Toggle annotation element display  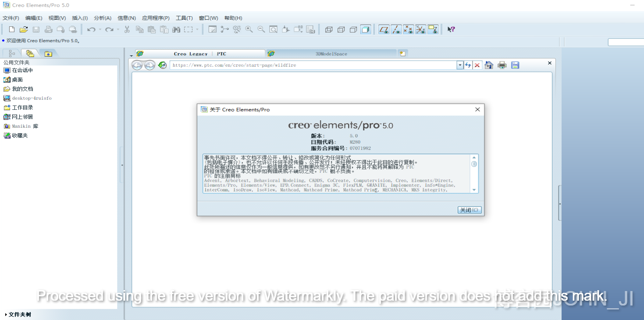(433, 29)
